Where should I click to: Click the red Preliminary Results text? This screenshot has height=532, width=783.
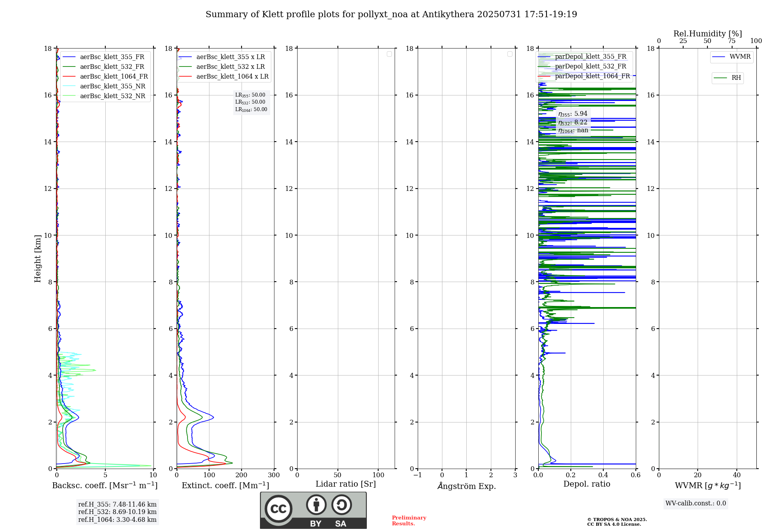409,521
